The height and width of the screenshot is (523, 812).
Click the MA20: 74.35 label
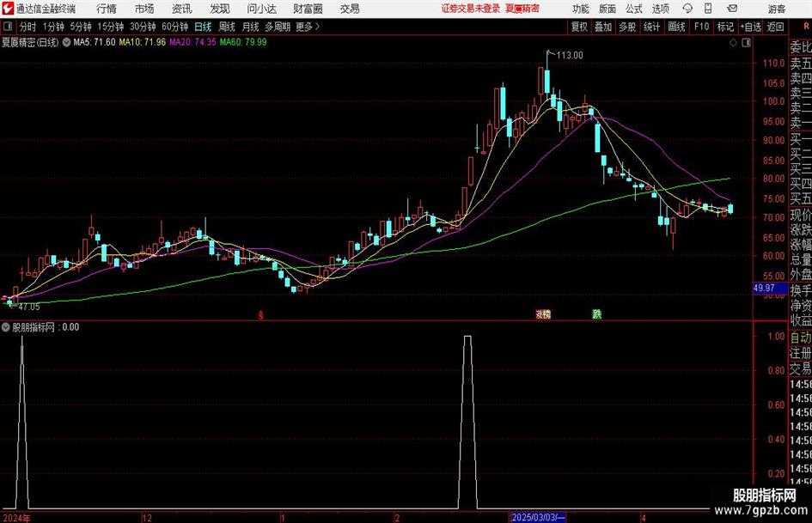[192, 42]
